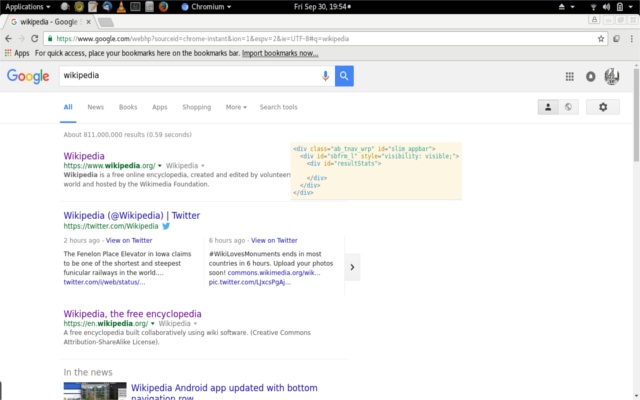Viewport: 640px width, 400px height.
Task: Click the address bar URL
Action: pos(202,39)
